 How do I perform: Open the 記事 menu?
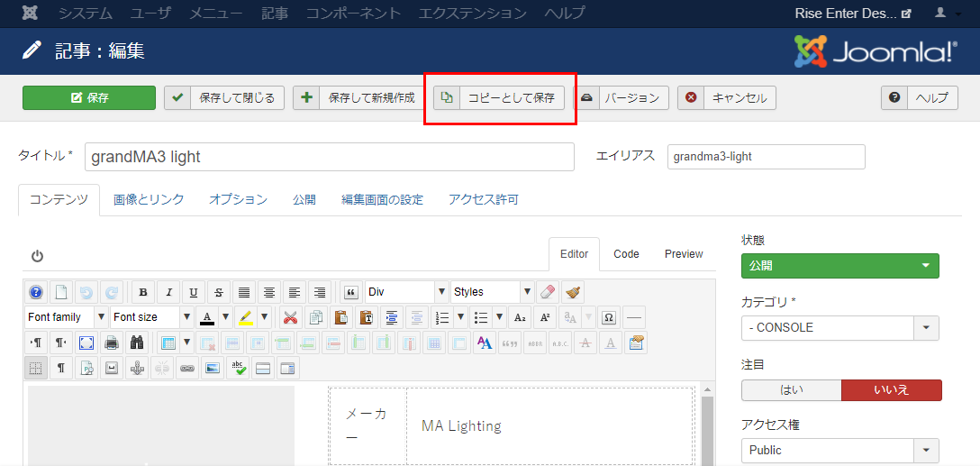coord(275,14)
